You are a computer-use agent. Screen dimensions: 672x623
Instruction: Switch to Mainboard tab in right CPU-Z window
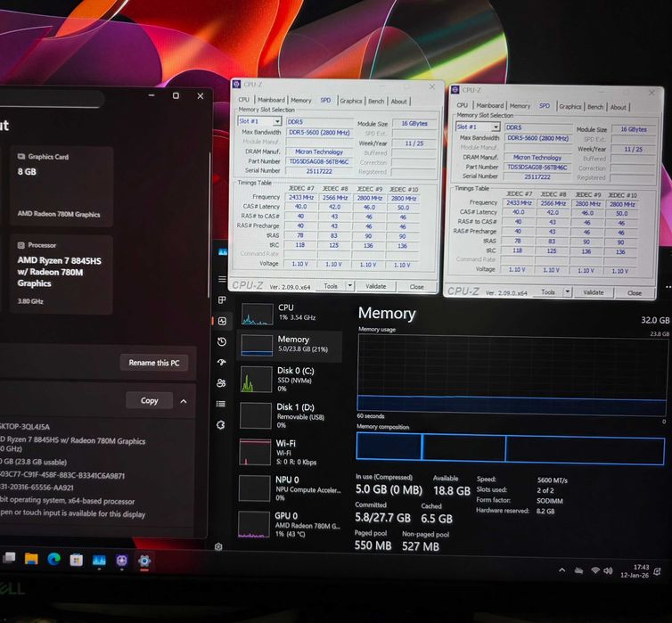click(490, 105)
